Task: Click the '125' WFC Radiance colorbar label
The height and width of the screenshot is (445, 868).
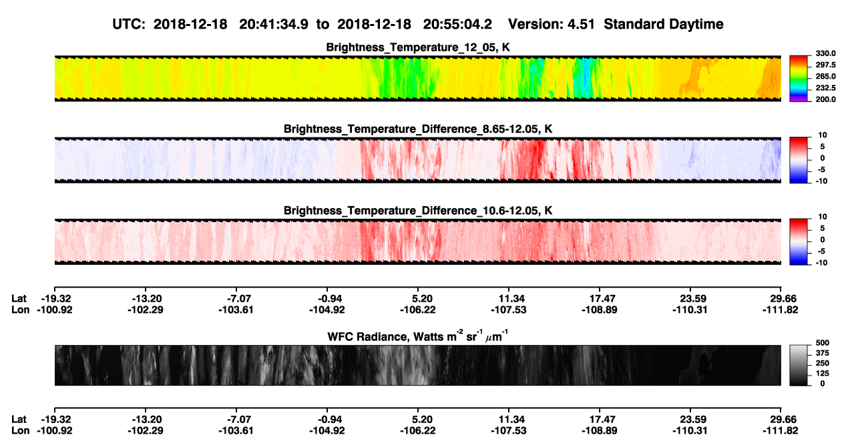Action: click(821, 373)
